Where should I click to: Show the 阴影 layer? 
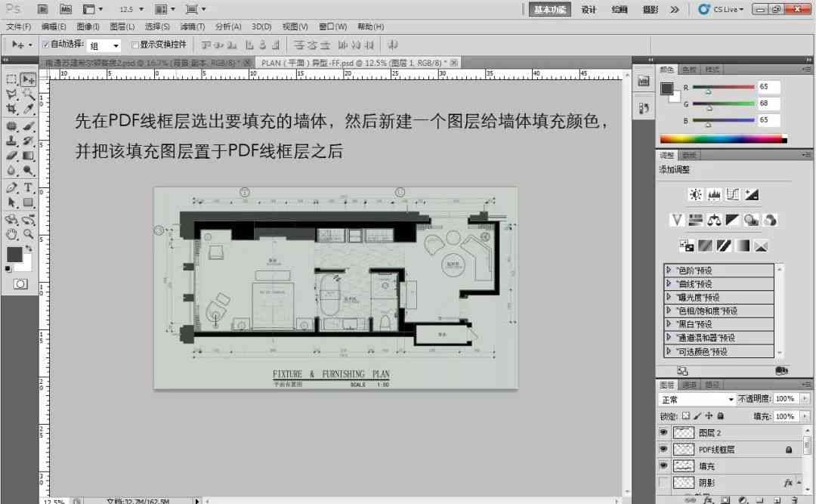(x=663, y=483)
